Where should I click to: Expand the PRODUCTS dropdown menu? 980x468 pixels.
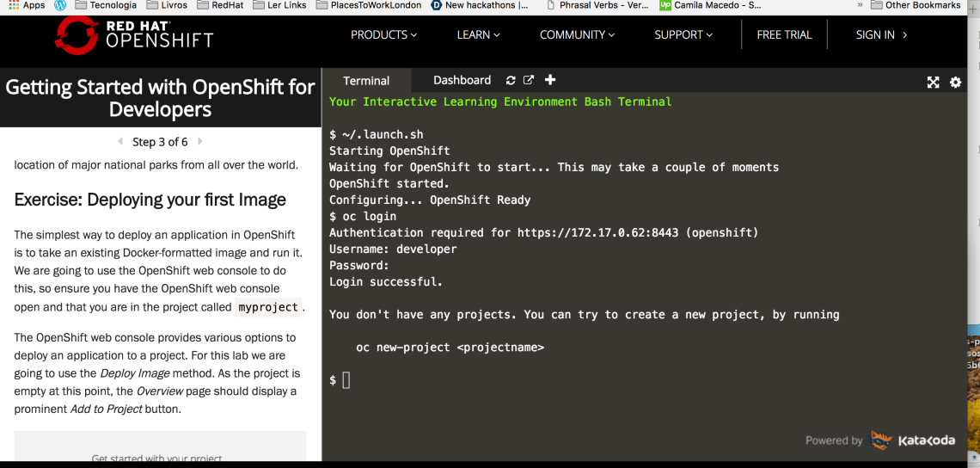383,35
